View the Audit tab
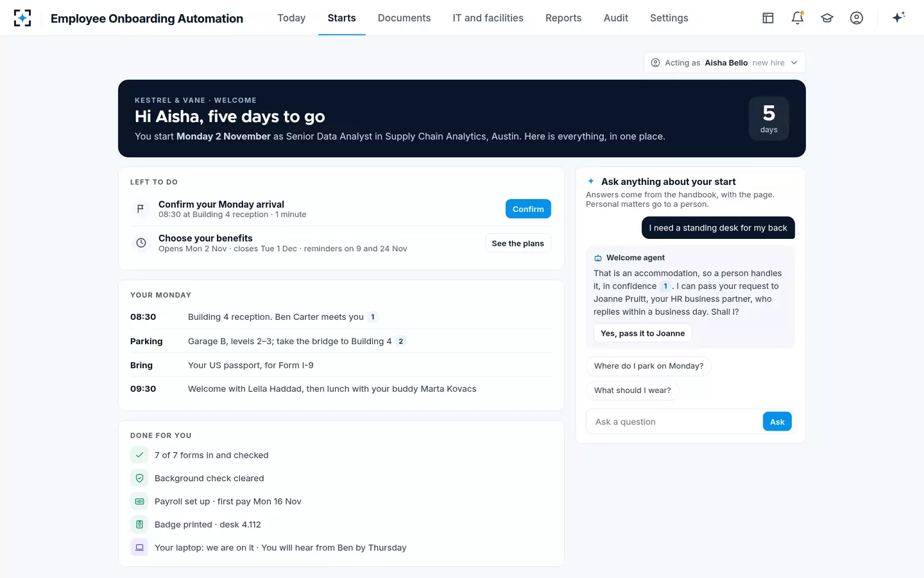924x578 pixels. pos(616,18)
